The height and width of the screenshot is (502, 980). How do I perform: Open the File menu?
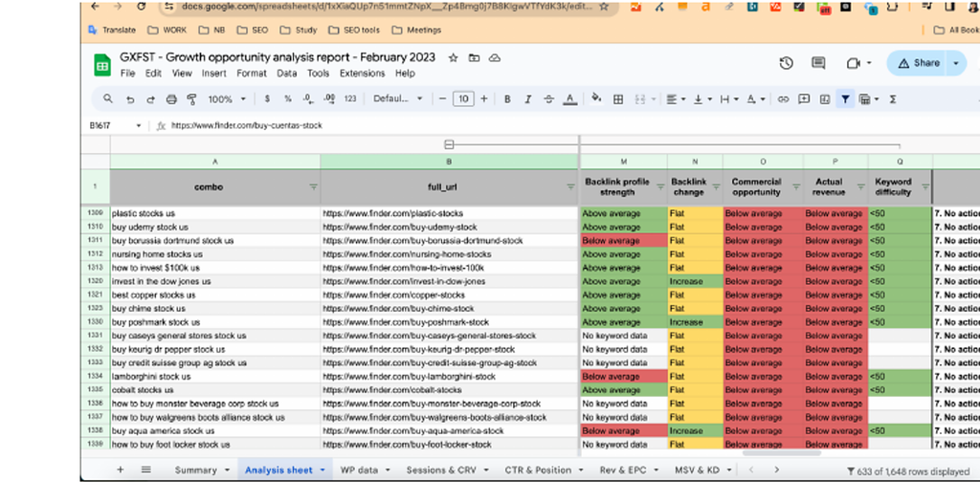[x=127, y=73]
